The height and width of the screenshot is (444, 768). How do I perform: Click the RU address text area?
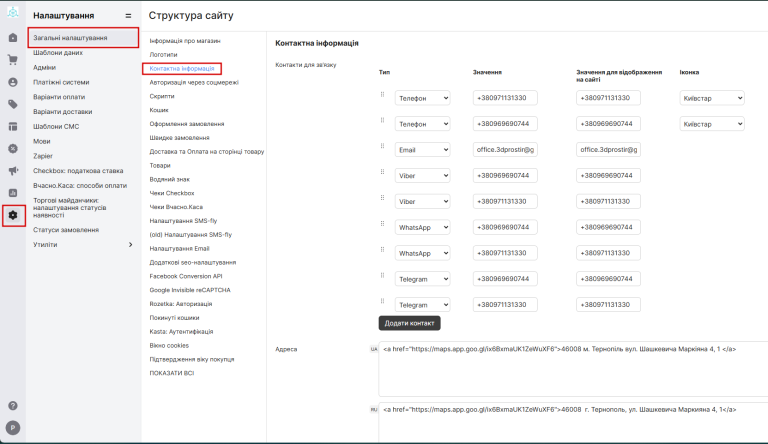(573, 423)
